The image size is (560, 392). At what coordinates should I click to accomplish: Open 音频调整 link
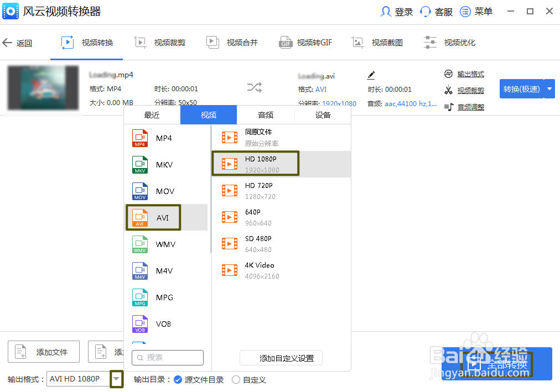[x=471, y=107]
